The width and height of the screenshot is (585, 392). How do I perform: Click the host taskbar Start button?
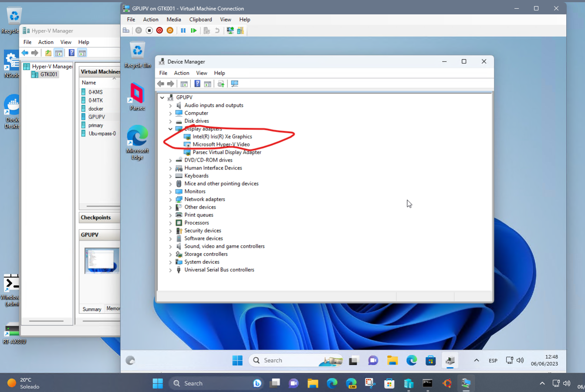coord(158,383)
